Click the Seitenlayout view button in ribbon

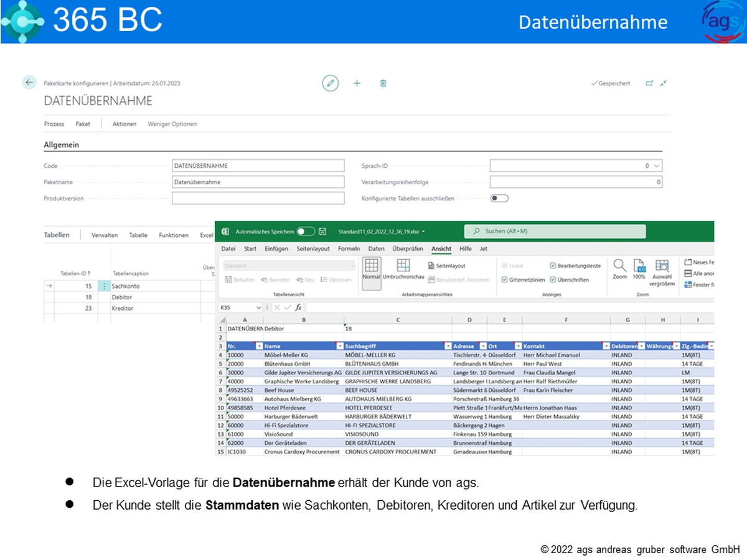pos(447,266)
